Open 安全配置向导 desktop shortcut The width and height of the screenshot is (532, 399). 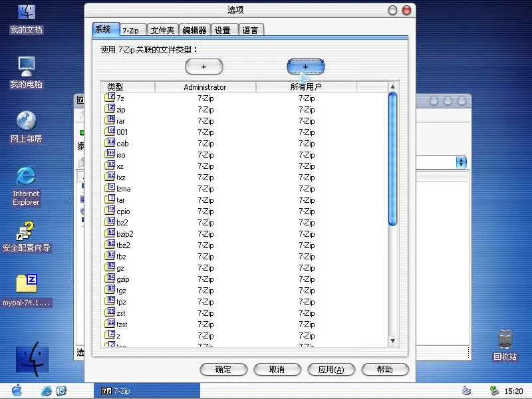coord(26,237)
